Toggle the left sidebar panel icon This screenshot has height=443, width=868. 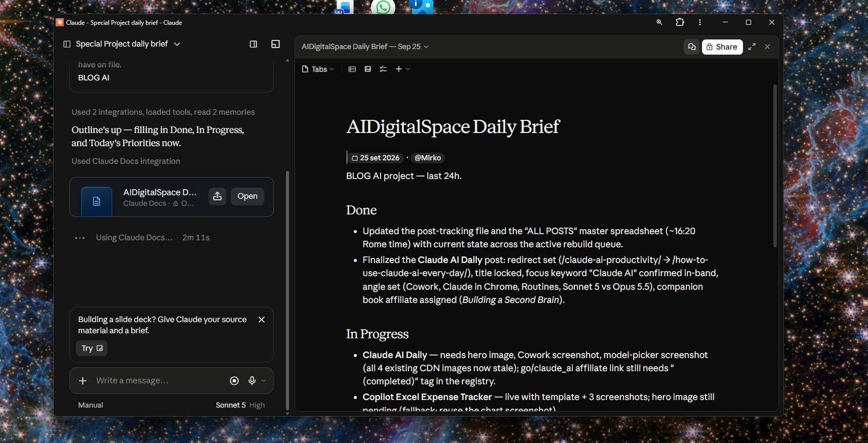(66, 44)
